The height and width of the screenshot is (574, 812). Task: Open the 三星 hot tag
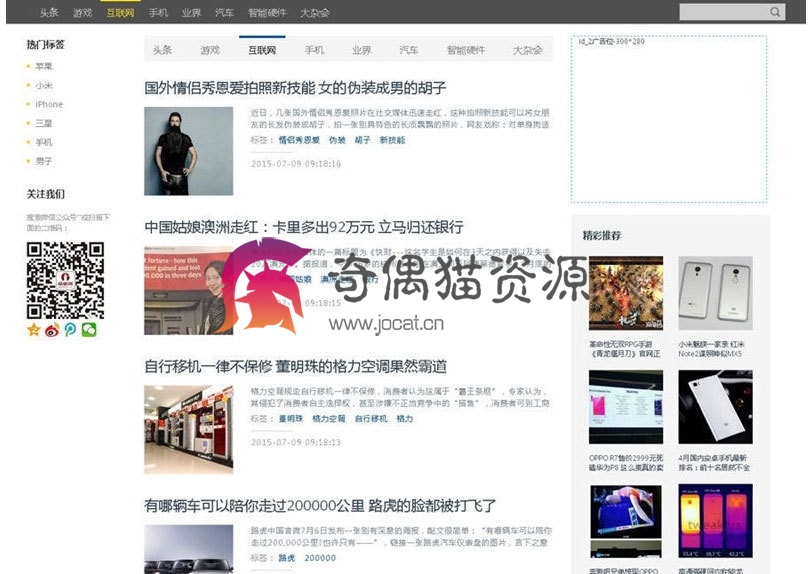[44, 123]
